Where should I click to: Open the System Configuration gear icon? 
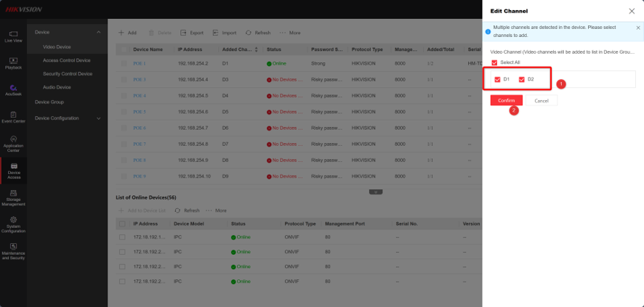[13, 220]
